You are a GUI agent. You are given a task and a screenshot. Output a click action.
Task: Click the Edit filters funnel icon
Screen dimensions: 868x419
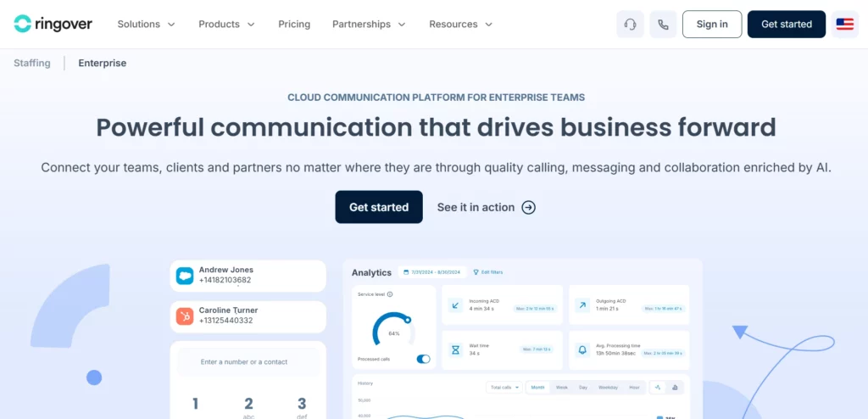point(476,272)
